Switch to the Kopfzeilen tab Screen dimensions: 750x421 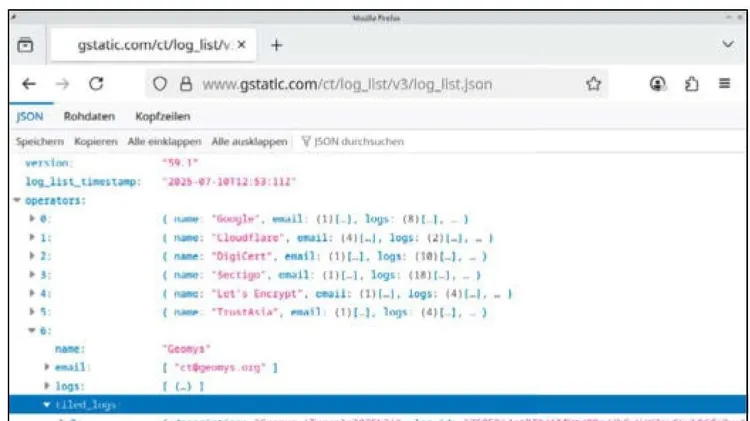point(163,116)
